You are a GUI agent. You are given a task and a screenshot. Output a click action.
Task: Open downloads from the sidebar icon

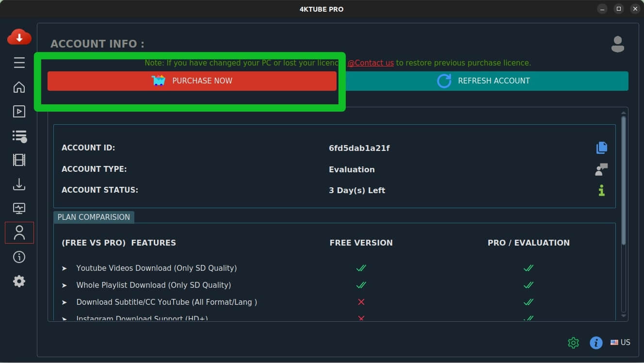pos(19,184)
